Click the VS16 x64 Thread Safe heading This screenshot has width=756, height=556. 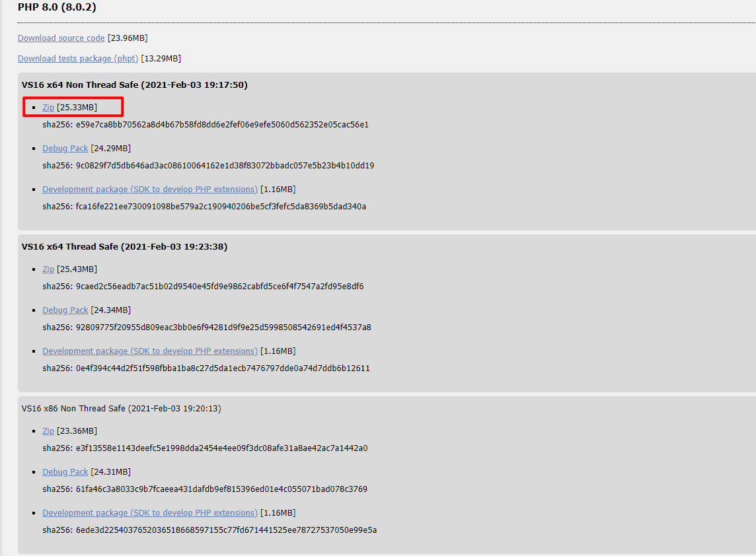point(124,247)
